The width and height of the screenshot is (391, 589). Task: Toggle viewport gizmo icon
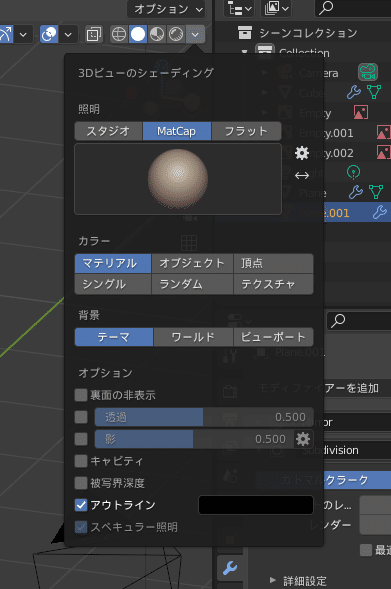pos(5,35)
